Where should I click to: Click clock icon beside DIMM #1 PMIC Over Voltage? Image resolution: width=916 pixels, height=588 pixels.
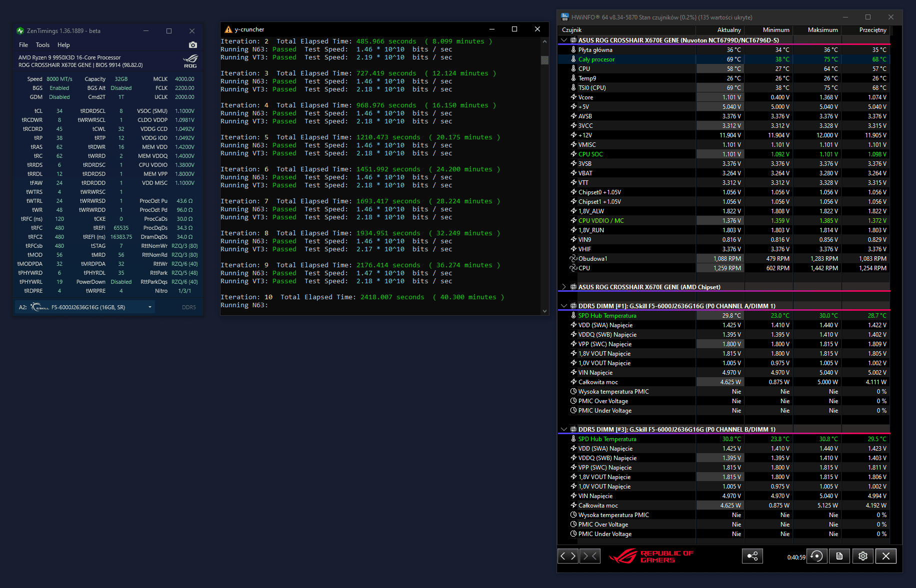573,401
